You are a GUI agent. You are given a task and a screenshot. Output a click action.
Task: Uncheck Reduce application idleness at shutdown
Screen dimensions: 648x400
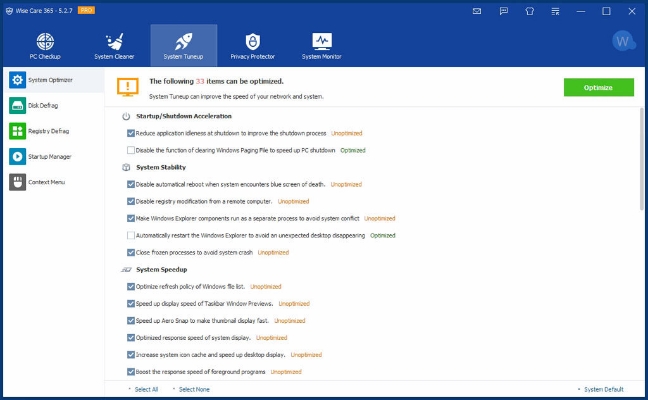click(131, 133)
